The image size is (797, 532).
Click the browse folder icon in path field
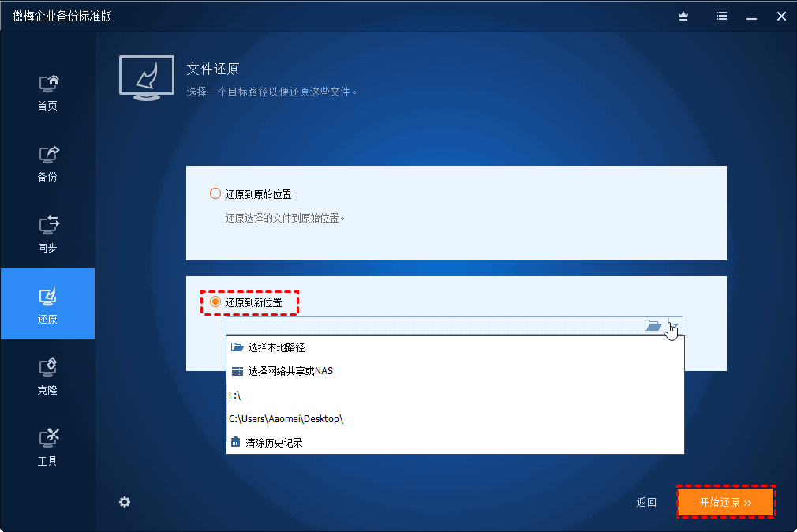tap(653, 325)
